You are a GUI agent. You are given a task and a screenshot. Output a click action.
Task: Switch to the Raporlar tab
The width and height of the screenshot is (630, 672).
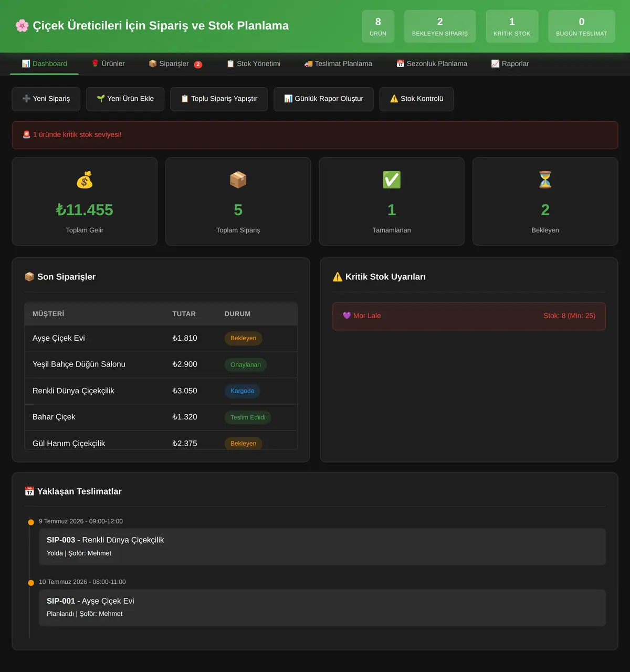(510, 64)
